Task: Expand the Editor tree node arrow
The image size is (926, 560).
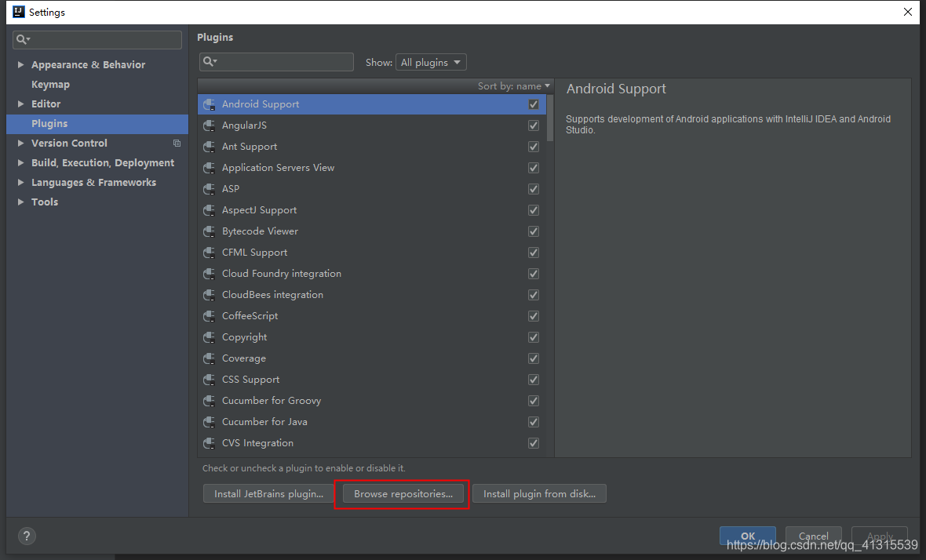Action: point(20,104)
